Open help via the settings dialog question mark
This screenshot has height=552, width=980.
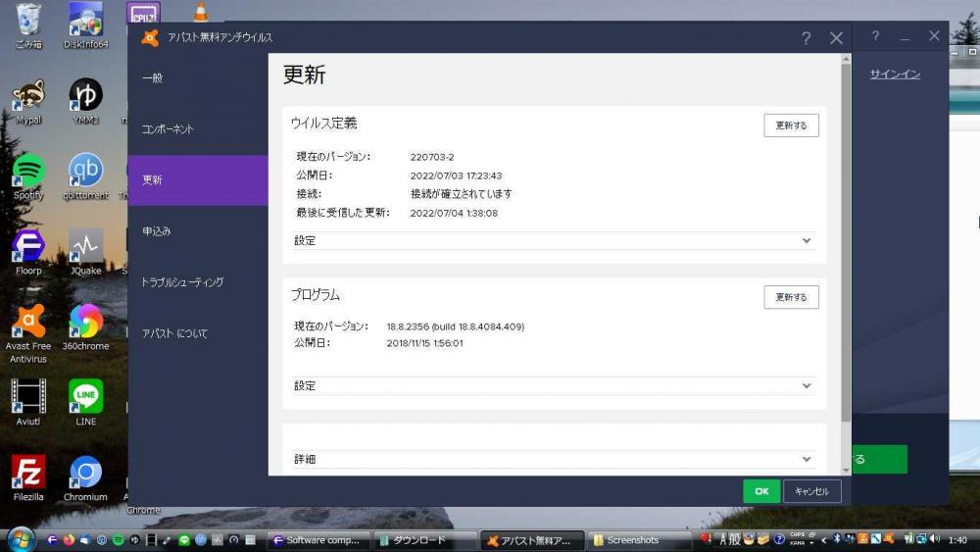click(807, 39)
